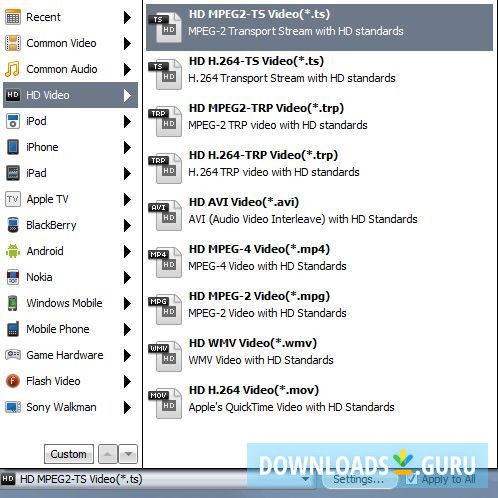Click the HD H.264-TS file icon

(165, 74)
